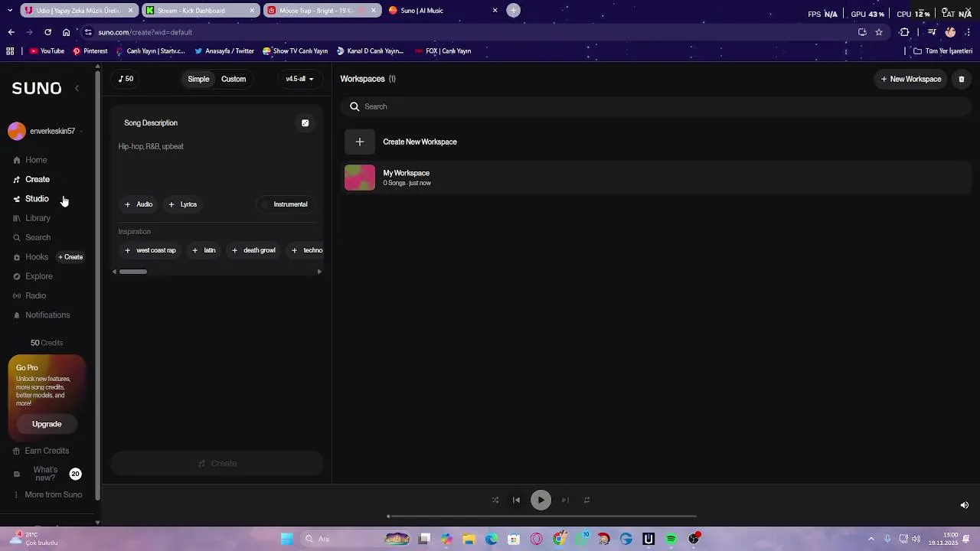
Task: Play the current track
Action: pos(541,500)
